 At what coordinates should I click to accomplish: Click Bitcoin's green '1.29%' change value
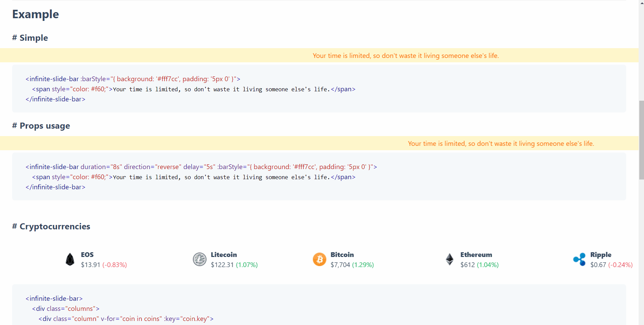pos(362,265)
